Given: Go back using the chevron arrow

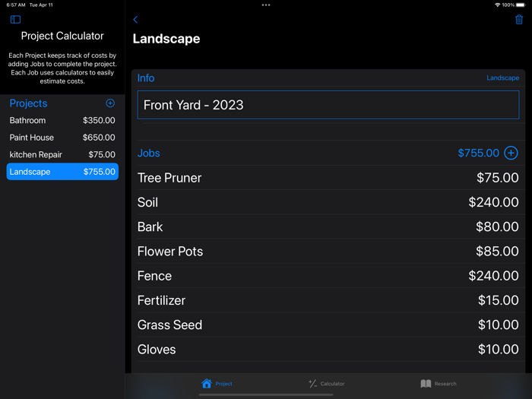Looking at the screenshot, I should [135, 19].
